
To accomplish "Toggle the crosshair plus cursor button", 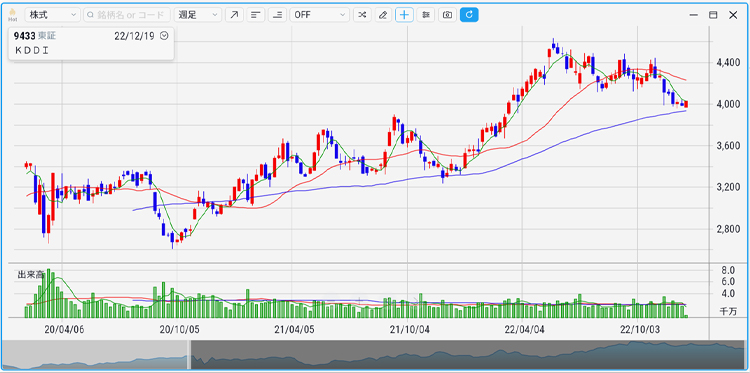I will [x=404, y=15].
